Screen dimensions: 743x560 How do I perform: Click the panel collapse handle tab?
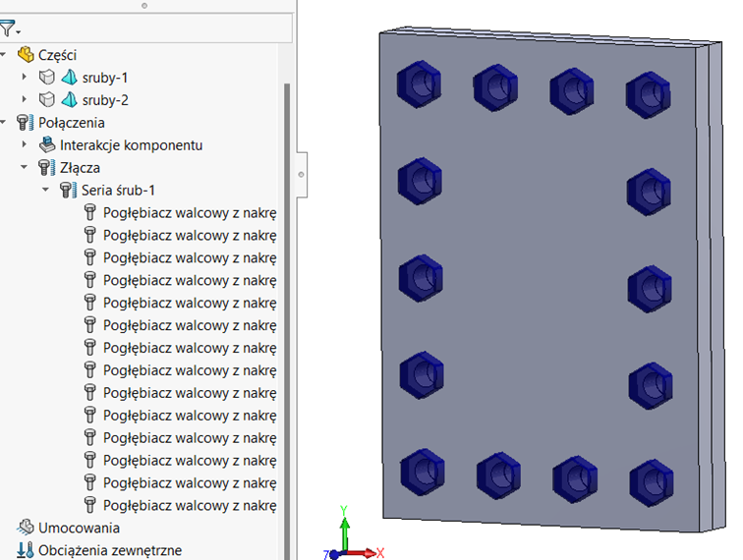coord(302,174)
